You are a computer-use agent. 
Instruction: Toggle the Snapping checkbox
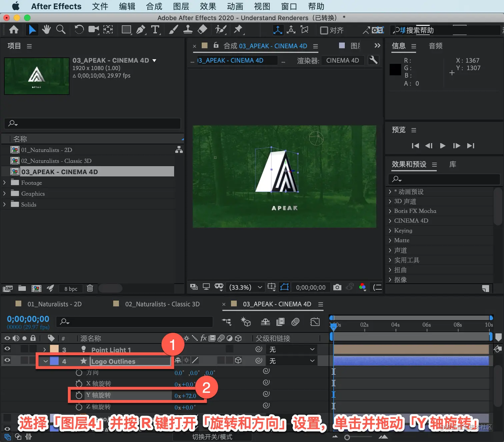[324, 30]
